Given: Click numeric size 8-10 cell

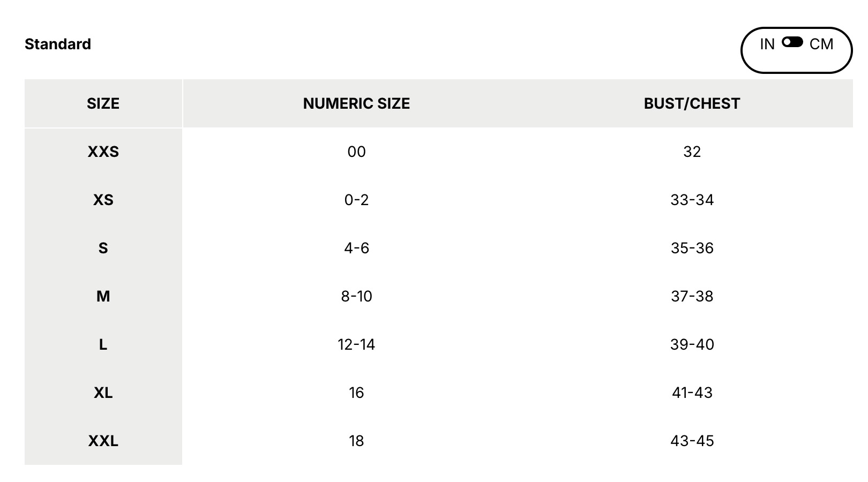Looking at the screenshot, I should pos(356,296).
